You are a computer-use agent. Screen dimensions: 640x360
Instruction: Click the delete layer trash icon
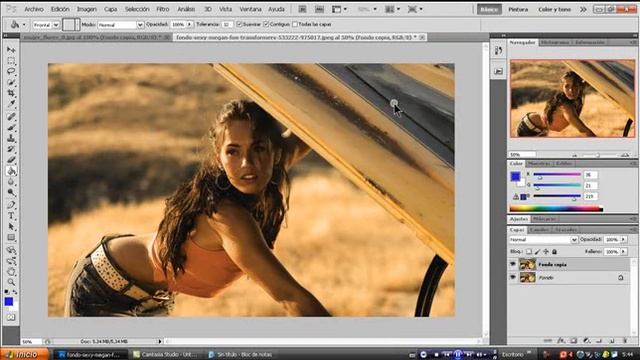[x=625, y=340]
